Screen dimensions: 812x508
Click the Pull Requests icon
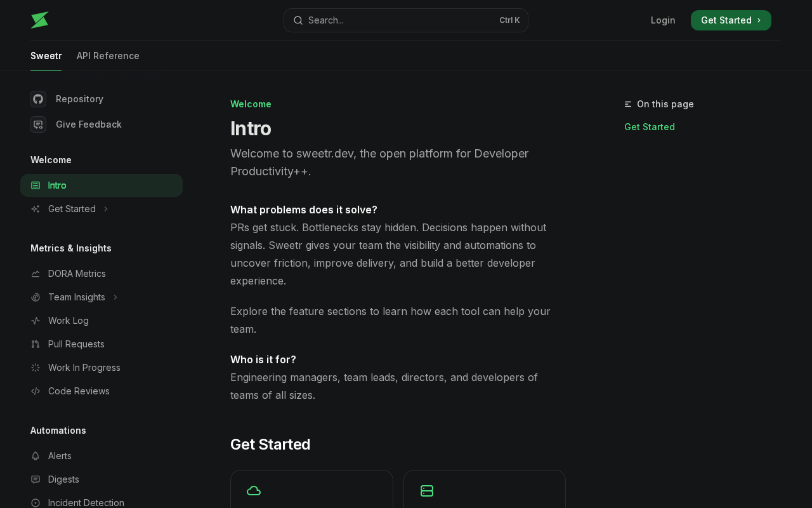(x=36, y=344)
